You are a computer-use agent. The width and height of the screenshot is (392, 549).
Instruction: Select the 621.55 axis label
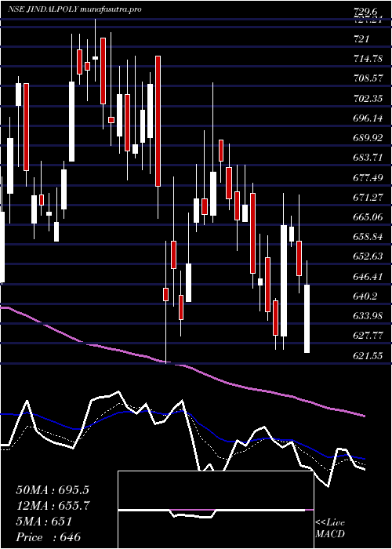point(368,356)
